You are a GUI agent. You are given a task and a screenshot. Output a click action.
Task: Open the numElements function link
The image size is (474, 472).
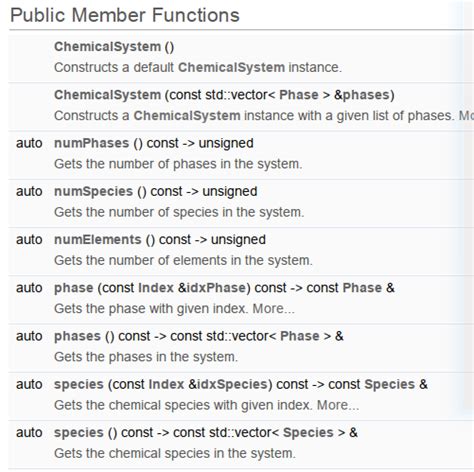click(x=98, y=240)
